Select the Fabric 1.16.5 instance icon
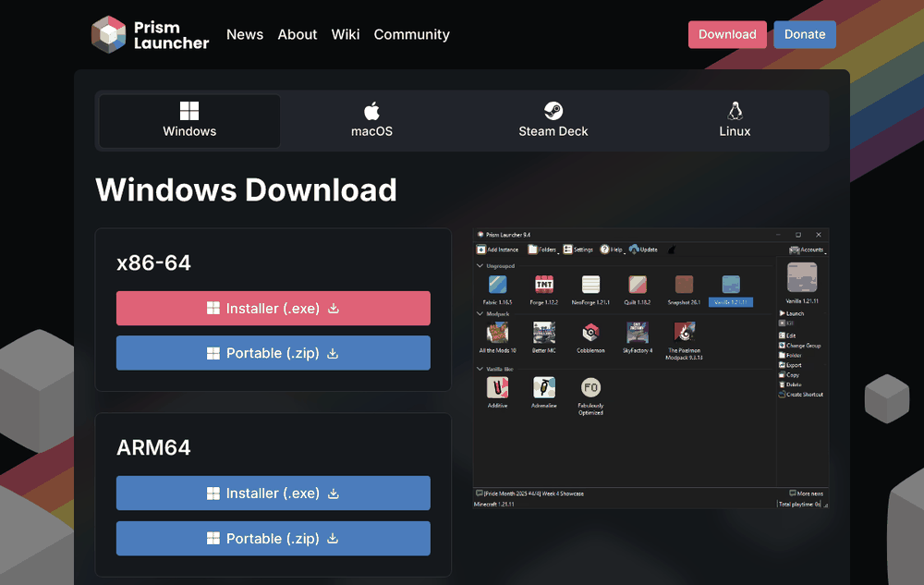 click(497, 285)
